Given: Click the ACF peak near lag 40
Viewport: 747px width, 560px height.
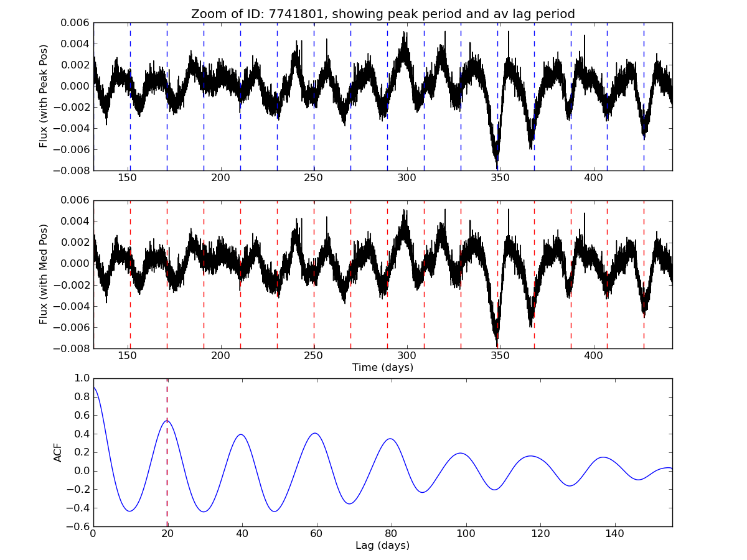Looking at the screenshot, I should (x=241, y=434).
